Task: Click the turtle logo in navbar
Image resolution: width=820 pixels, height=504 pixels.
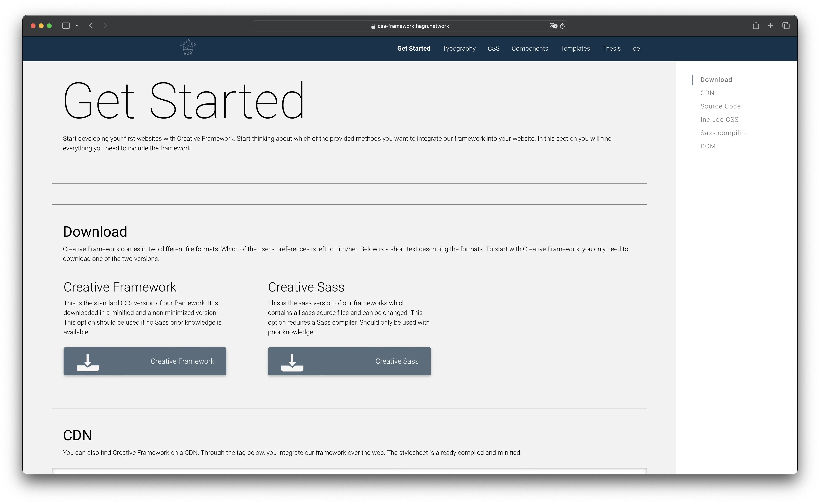Action: click(x=188, y=47)
